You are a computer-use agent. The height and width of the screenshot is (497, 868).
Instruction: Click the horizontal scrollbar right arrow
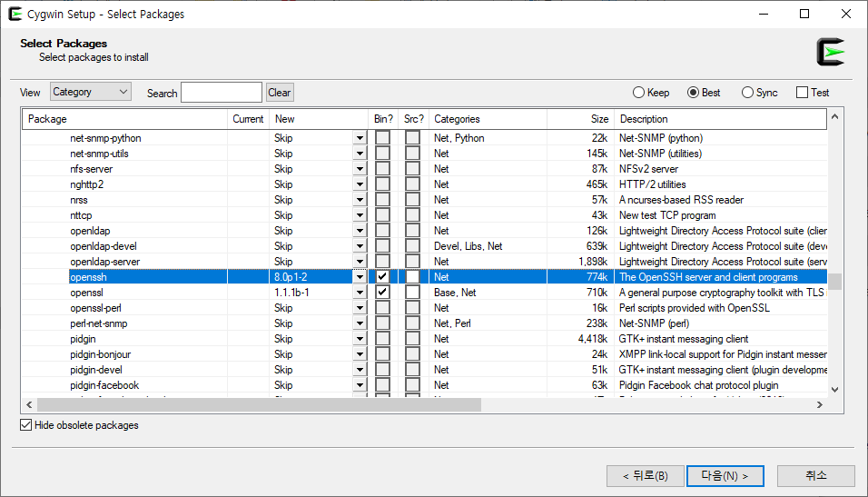pos(820,405)
